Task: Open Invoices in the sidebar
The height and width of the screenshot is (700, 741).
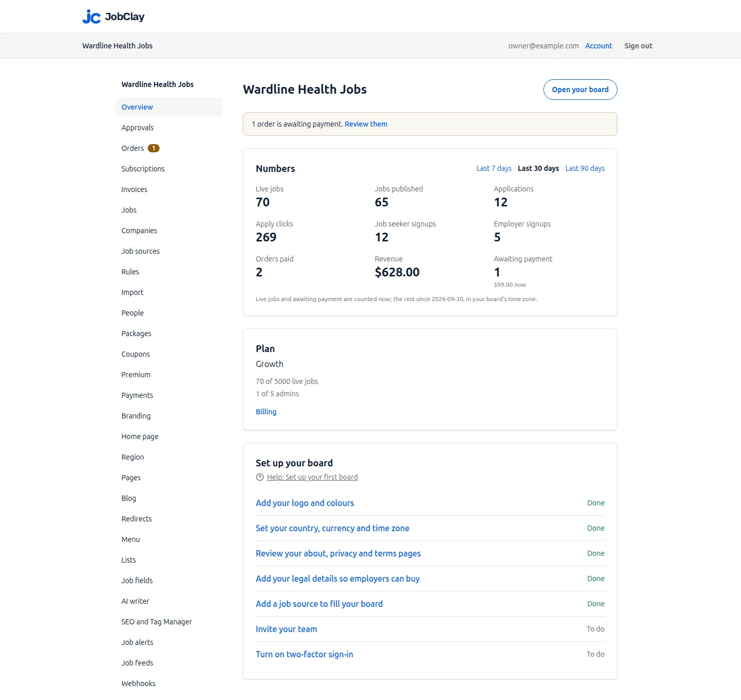Action: click(x=169, y=189)
